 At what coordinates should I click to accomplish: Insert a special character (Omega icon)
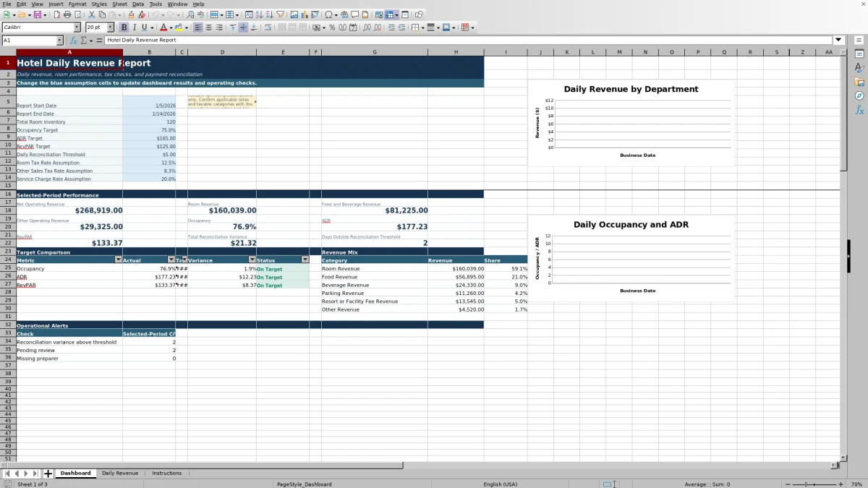(328, 14)
